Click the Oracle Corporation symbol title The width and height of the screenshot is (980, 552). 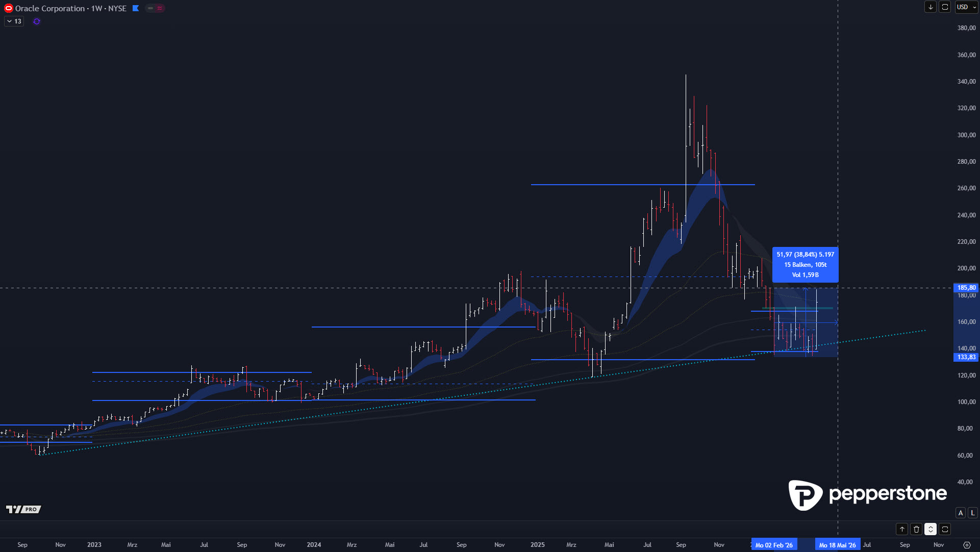[x=50, y=8]
